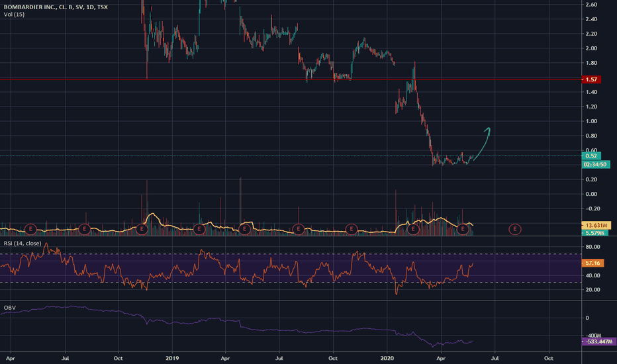Click the 2.60 price scale value

[x=591, y=5]
